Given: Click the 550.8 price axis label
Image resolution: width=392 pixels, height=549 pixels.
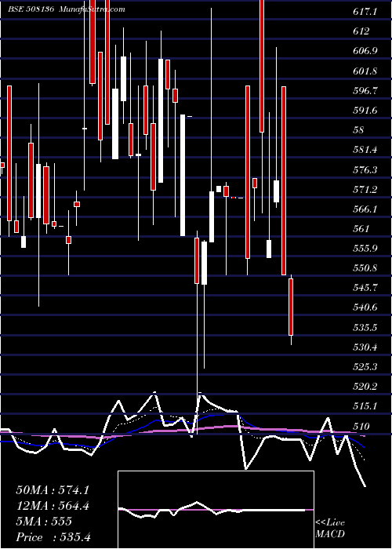Looking at the screenshot, I should [365, 268].
